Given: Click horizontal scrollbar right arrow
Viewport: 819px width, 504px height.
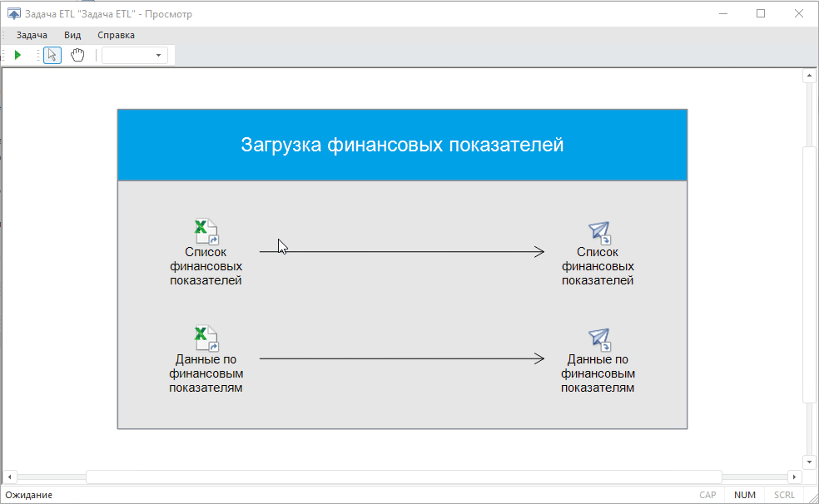Looking at the screenshot, I should click(x=794, y=477).
